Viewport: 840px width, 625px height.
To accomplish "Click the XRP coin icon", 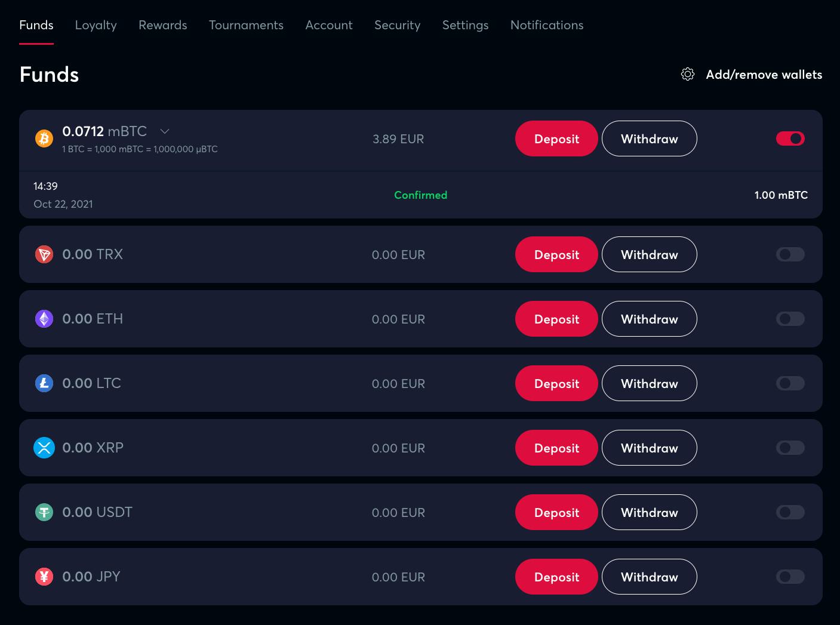I will 44,448.
